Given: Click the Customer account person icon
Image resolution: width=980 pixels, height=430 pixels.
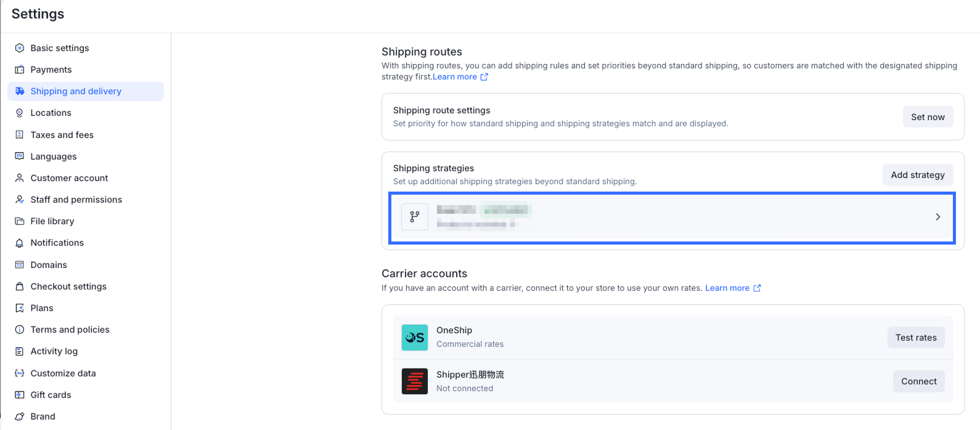Looking at the screenshot, I should coord(19,178).
